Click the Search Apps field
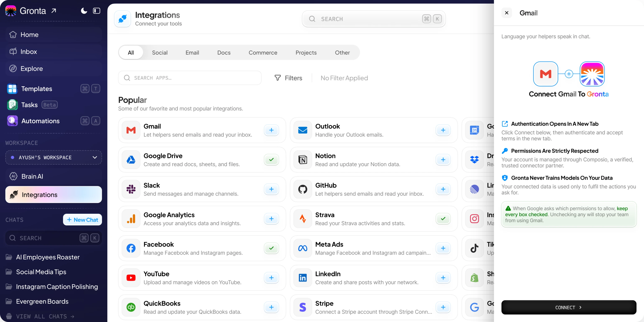The image size is (644, 322). pyautogui.click(x=190, y=78)
